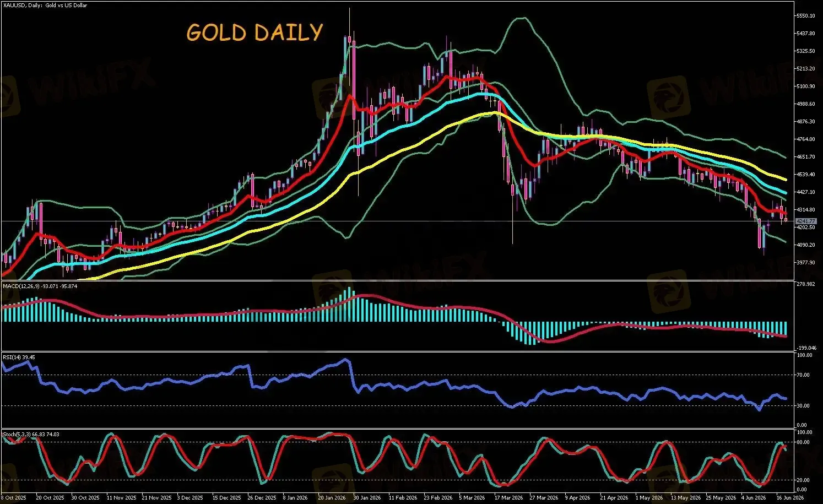Select the "26 Dec 2025" time axis label
The image size is (823, 504).
pyautogui.click(x=262, y=498)
